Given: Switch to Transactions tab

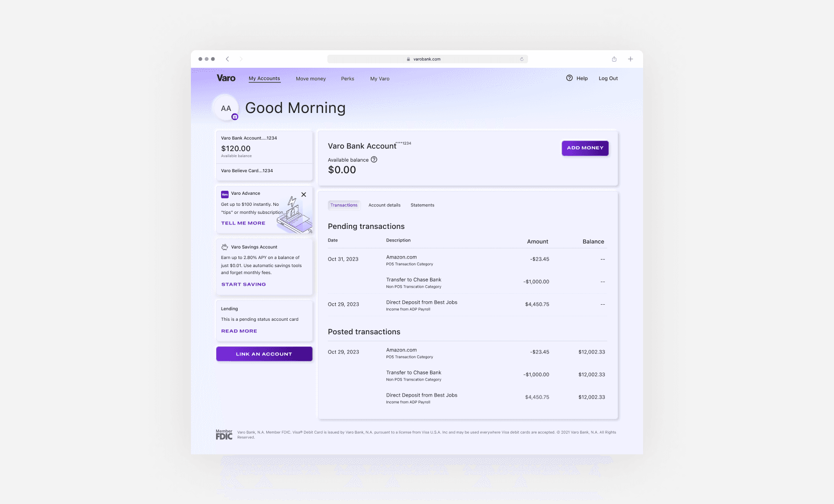Looking at the screenshot, I should 344,205.
